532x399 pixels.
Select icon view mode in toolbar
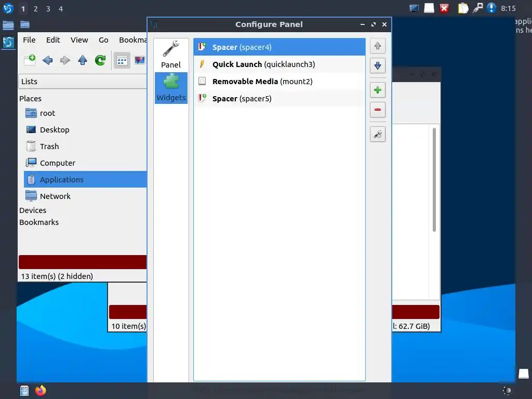pyautogui.click(x=122, y=60)
